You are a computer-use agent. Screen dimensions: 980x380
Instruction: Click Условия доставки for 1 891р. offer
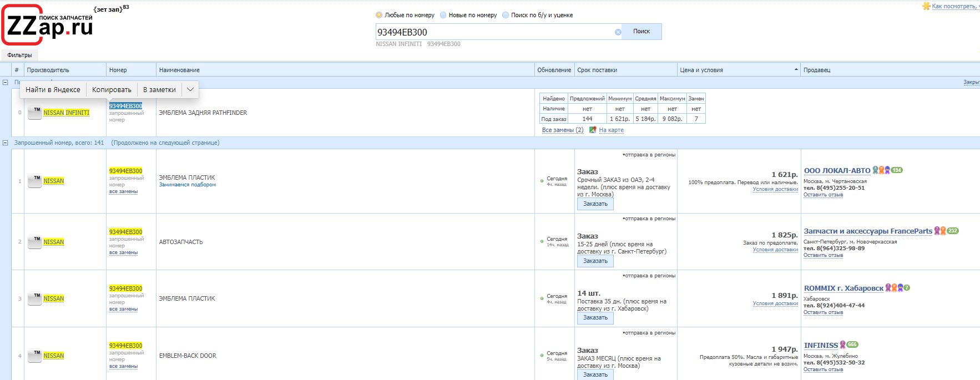[775, 303]
